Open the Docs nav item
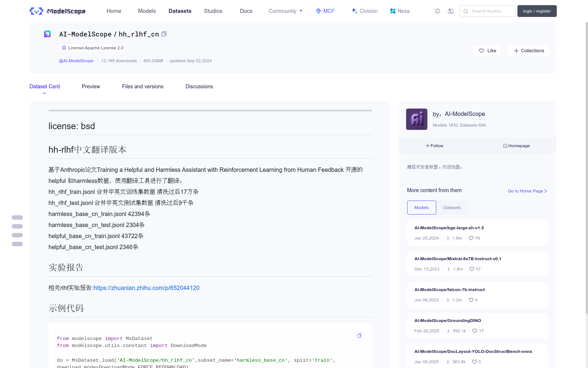Viewport: 588px width, 368px height. [x=246, y=11]
